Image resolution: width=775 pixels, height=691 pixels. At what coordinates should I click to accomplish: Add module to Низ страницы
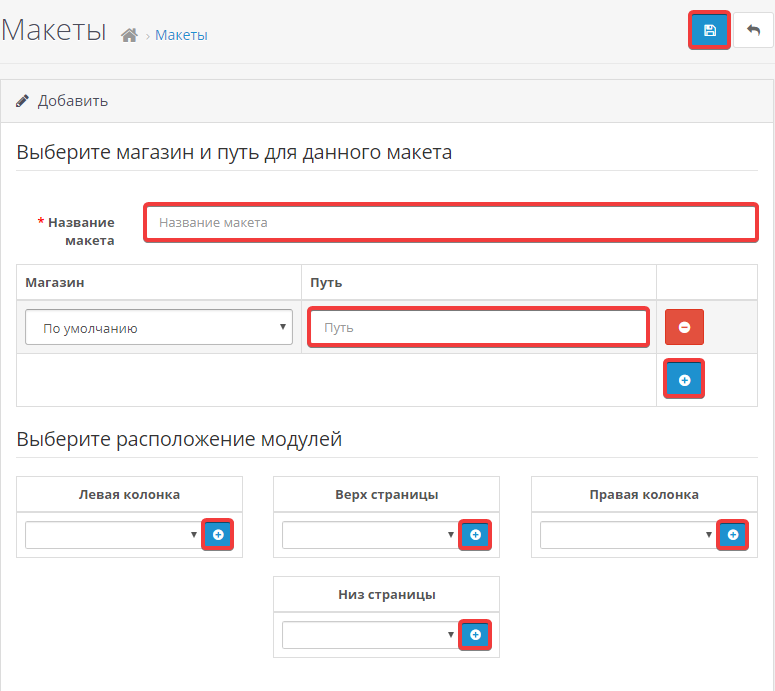(x=475, y=634)
